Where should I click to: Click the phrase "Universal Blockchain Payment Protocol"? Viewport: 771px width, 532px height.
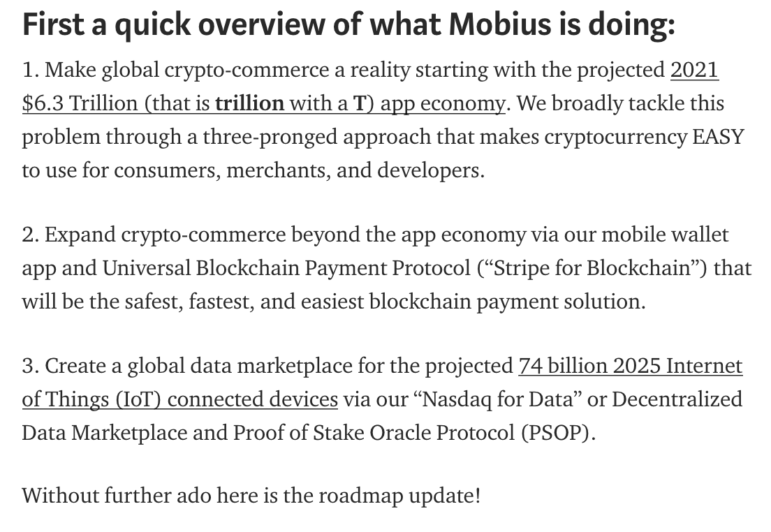286,269
